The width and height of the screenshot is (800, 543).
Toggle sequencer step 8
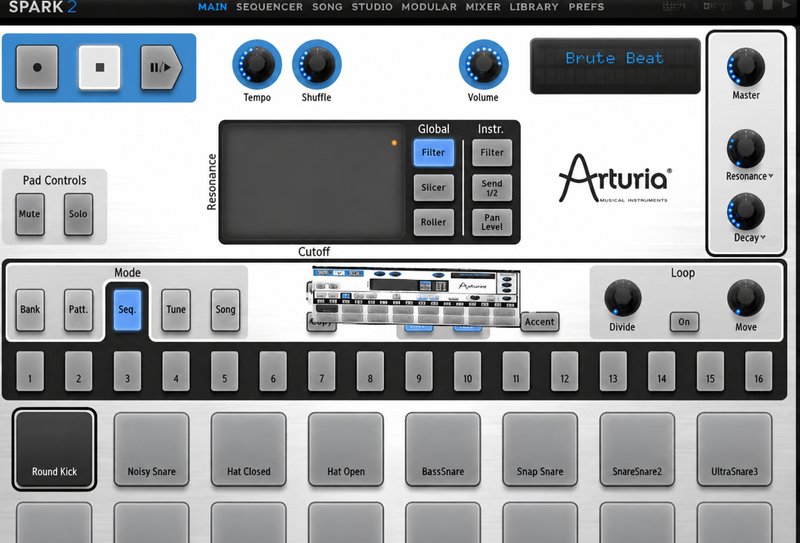[370, 371]
